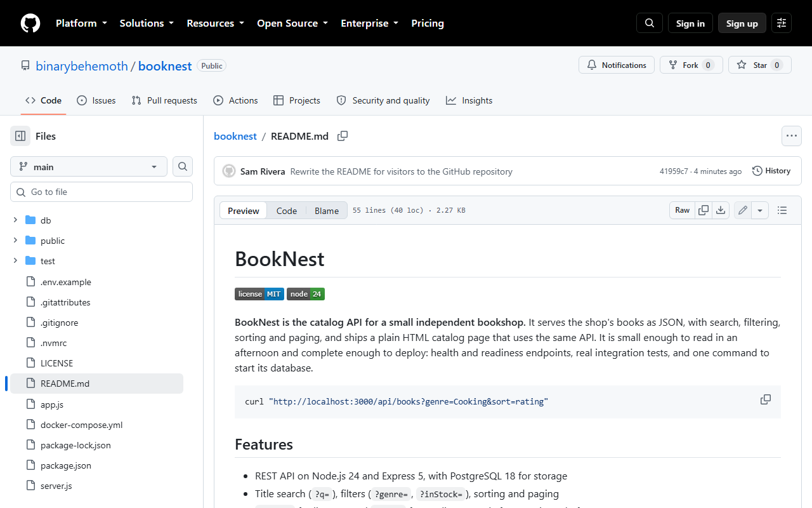The height and width of the screenshot is (508, 812).
Task: Open the commit message link
Action: click(x=401, y=171)
